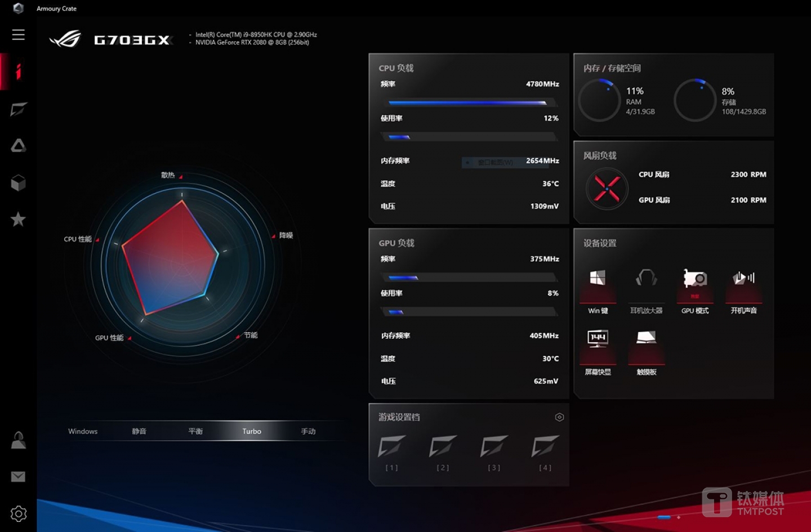Toggle the 触摸板 touchpad setting
811x532 pixels.
coord(646,348)
